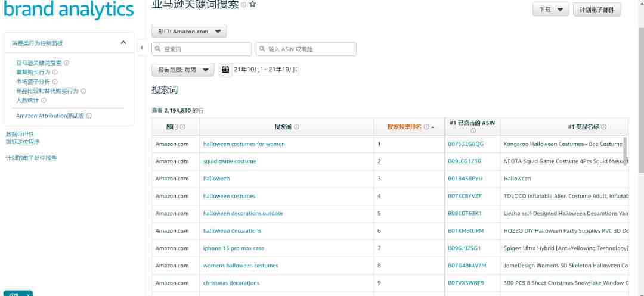
Task: Click magnifier icon in search term field
Action: pyautogui.click(x=157, y=49)
